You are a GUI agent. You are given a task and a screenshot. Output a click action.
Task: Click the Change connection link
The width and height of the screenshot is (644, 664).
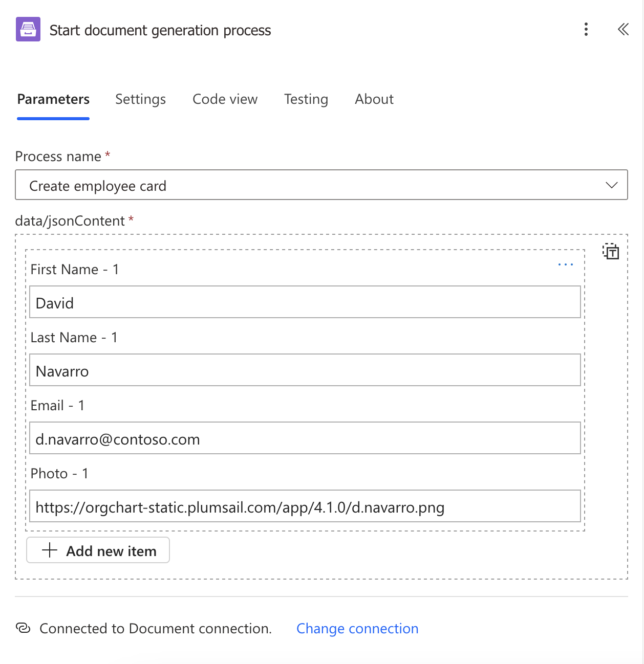pos(357,628)
